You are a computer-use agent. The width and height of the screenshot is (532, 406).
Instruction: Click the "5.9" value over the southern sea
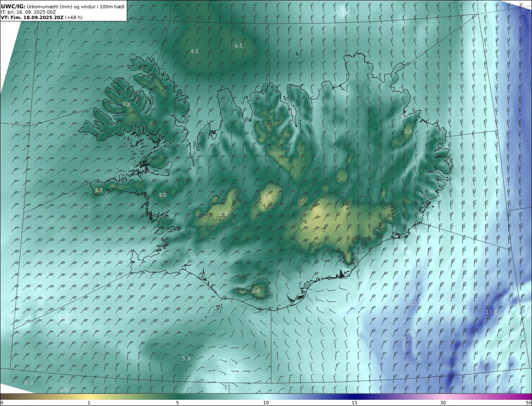pos(186,359)
